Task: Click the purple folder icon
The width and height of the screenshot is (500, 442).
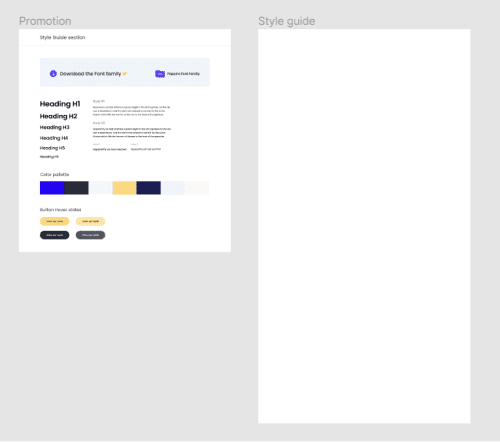Action: pos(160,74)
